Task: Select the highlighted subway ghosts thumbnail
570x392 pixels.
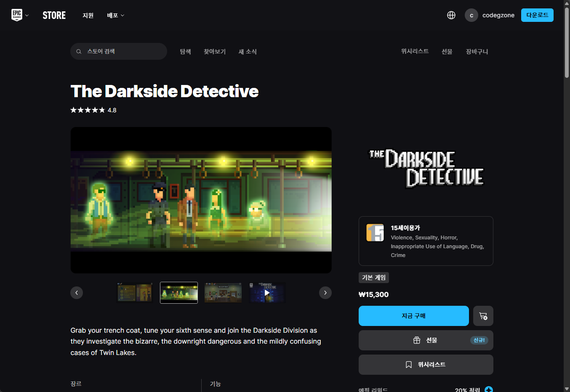Action: 179,293
